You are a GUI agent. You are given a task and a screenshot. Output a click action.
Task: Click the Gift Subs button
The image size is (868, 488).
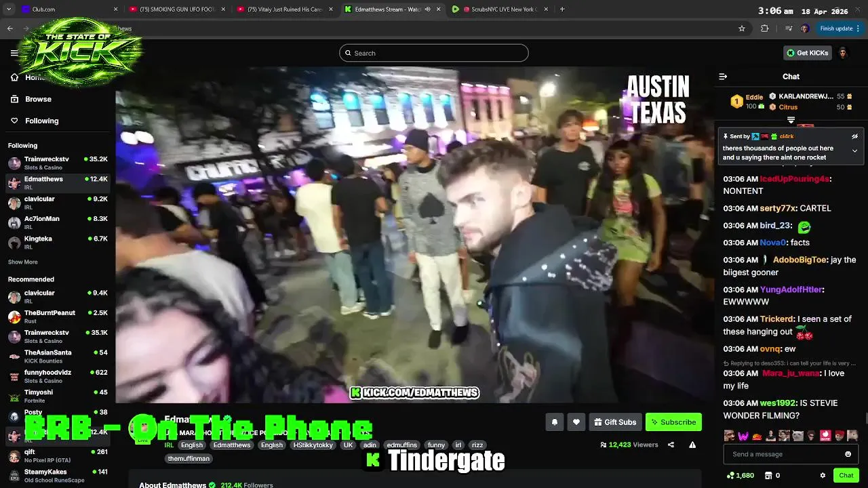[x=615, y=422]
